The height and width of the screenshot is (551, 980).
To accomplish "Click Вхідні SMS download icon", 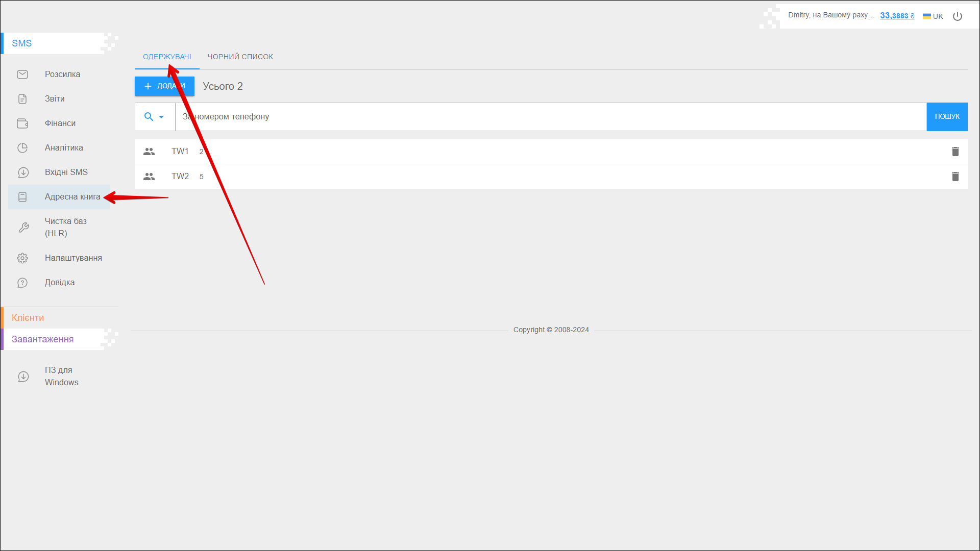I will tap(23, 172).
